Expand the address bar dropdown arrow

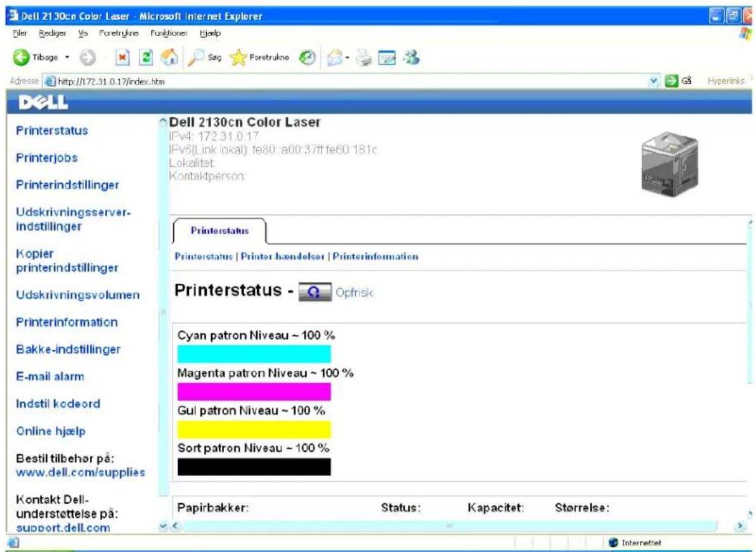pos(655,81)
